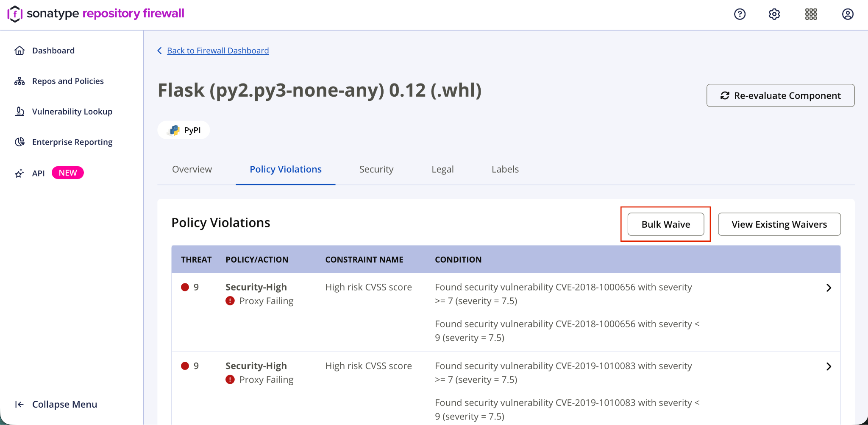Click the Vulnerability Lookup microscope icon
This screenshot has width=868, height=425.
pyautogui.click(x=19, y=112)
